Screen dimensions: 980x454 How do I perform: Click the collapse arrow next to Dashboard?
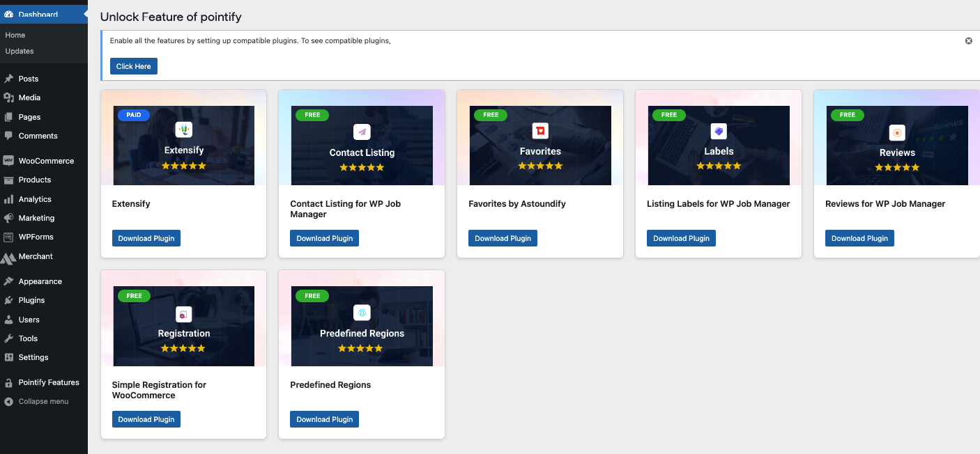[x=83, y=13]
